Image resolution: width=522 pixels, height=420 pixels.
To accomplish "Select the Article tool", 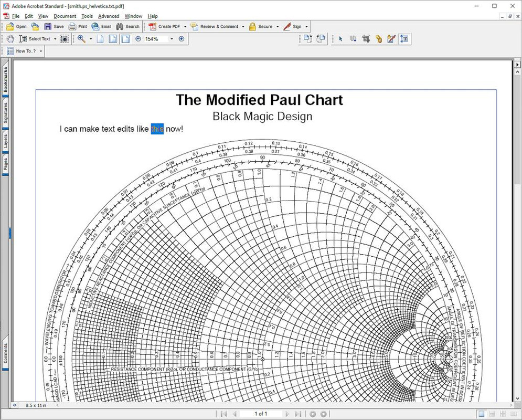I will pyautogui.click(x=353, y=39).
